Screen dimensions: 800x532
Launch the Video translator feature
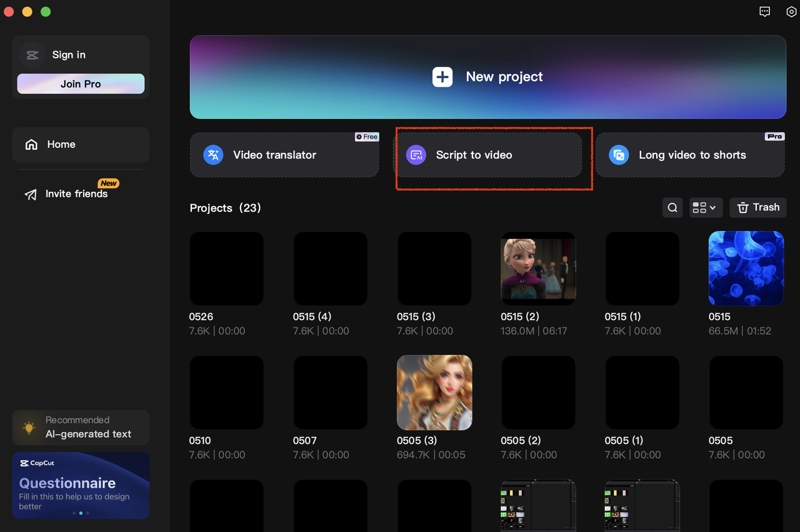pos(284,155)
